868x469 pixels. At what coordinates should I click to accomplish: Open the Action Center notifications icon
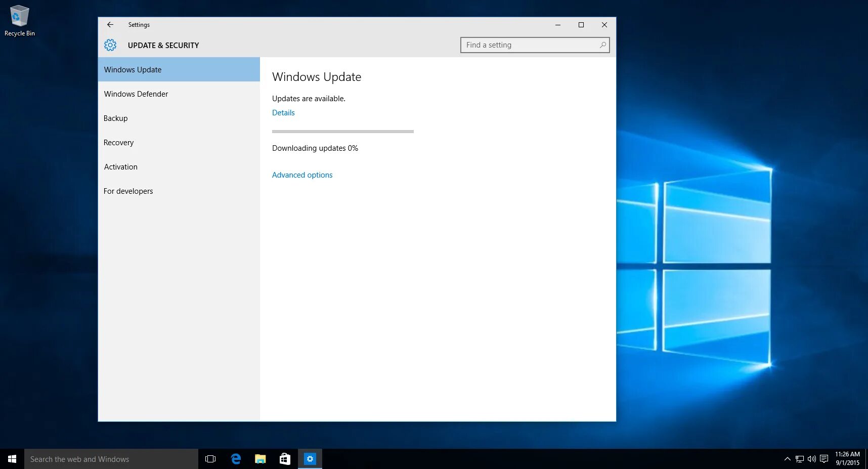coord(824,459)
